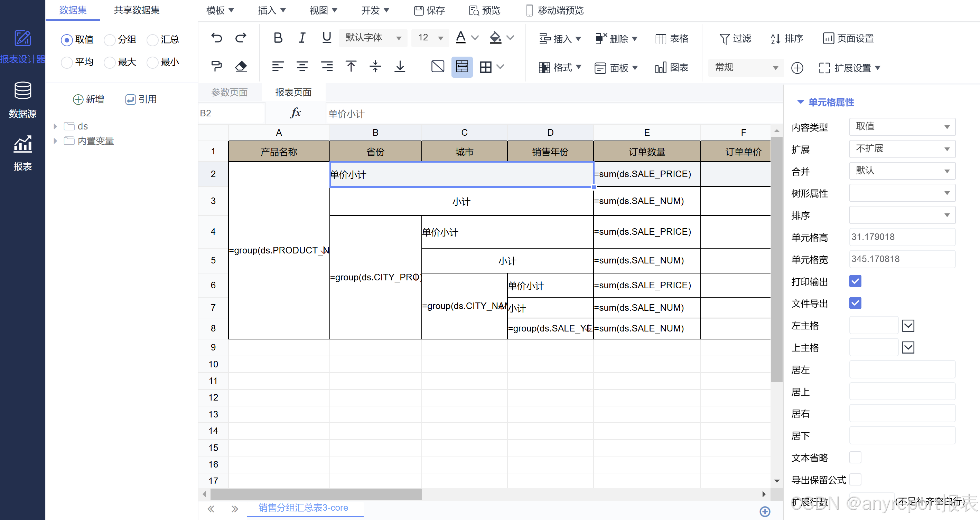Open the fx formula editor

(295, 113)
